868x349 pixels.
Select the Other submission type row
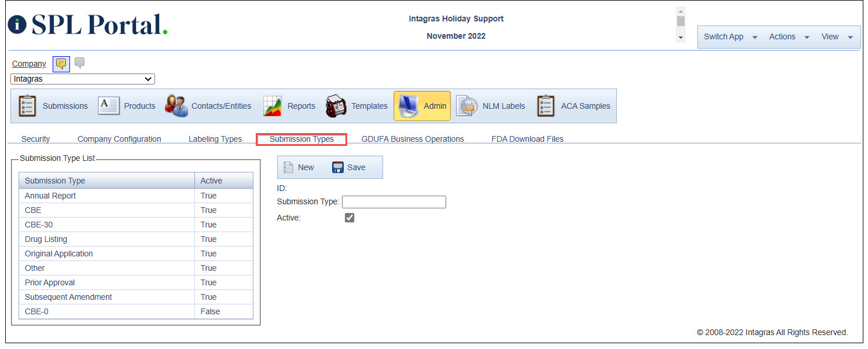136,268
